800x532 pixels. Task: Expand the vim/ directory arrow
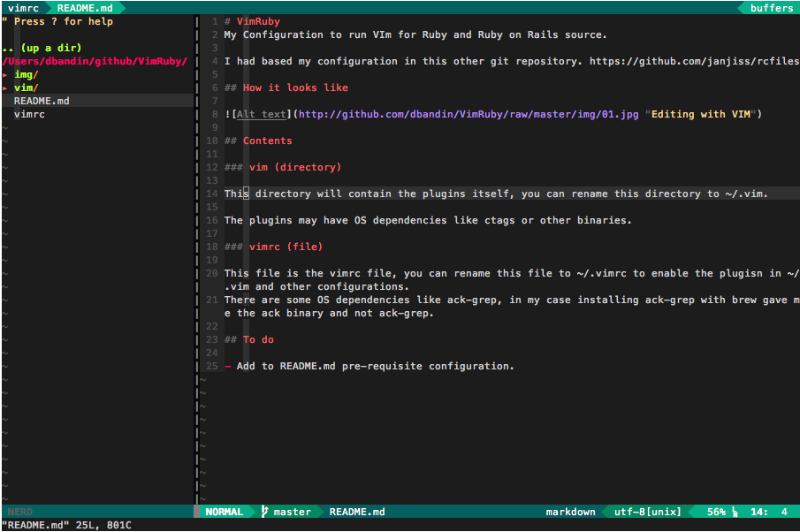coord(5,87)
